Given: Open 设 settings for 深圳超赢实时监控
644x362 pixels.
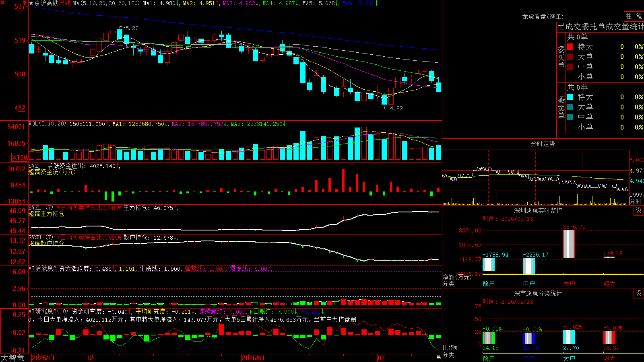Looking at the screenshot, I should point(639,210).
